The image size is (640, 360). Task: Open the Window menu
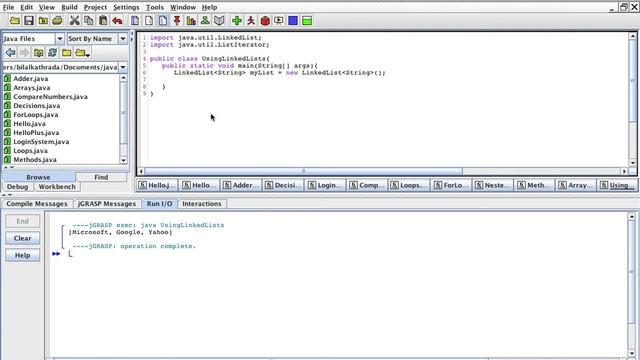[x=183, y=7]
